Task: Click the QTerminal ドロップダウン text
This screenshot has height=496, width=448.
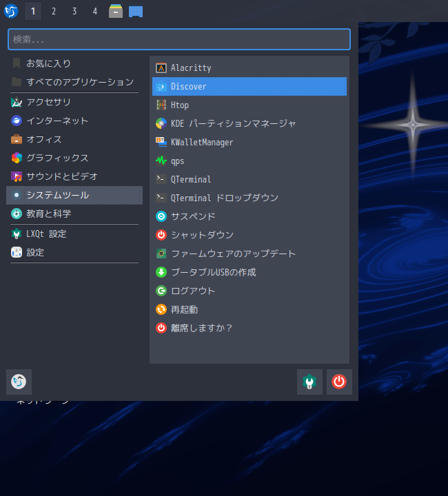Action: pos(225,198)
